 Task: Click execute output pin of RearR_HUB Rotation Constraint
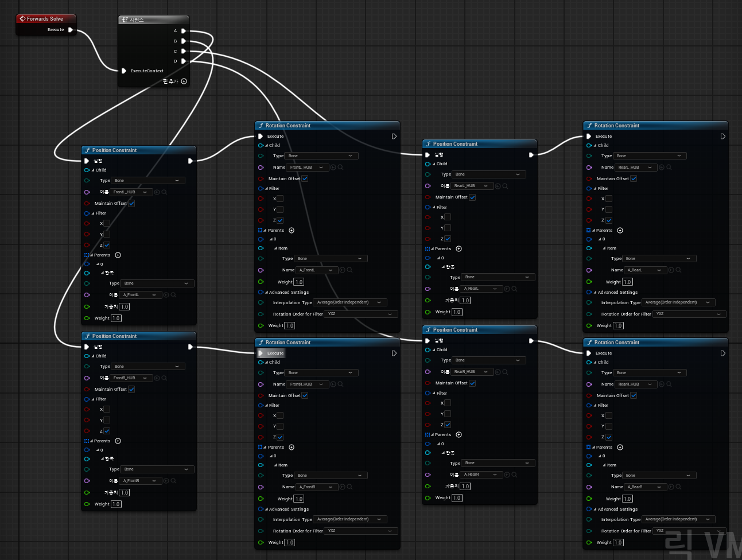pyautogui.click(x=723, y=353)
